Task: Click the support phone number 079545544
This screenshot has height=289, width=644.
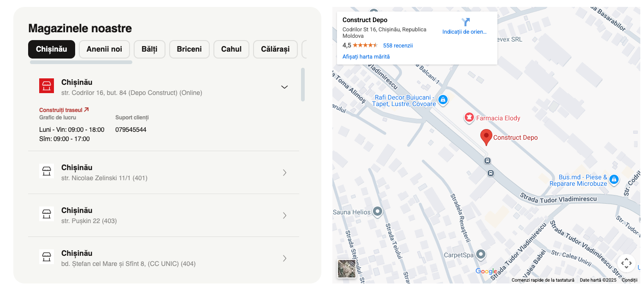Action: tap(131, 130)
